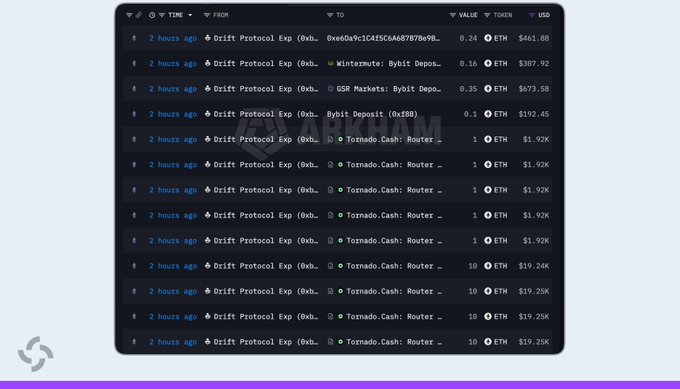Open Drift Protocol Exp sender in the Wintermute row
680x389 pixels.
(265, 63)
